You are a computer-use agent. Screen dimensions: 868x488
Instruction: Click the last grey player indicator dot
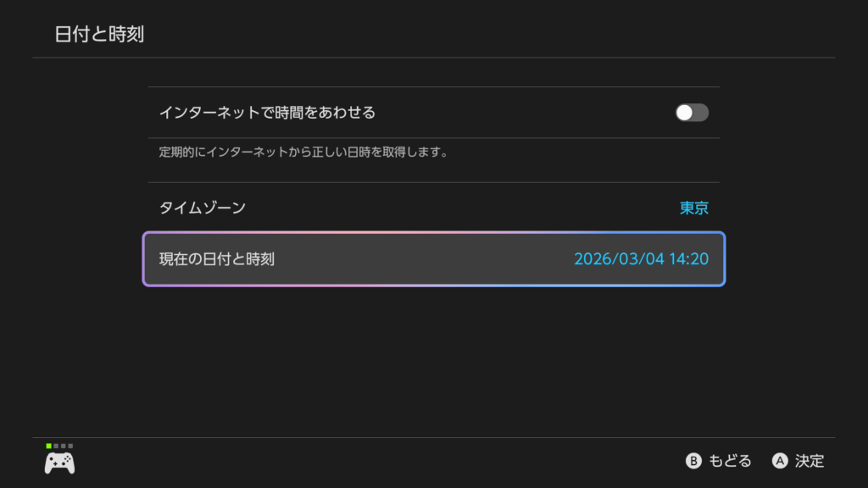pyautogui.click(x=70, y=446)
